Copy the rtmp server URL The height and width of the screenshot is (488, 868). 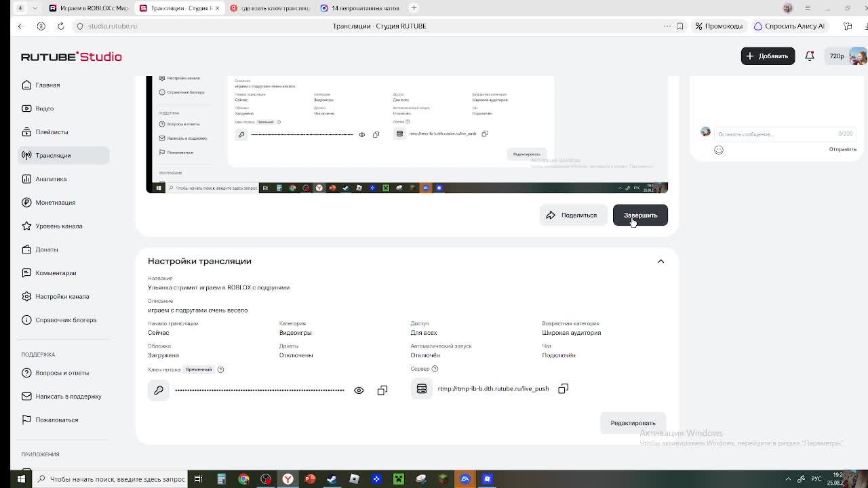(563, 389)
